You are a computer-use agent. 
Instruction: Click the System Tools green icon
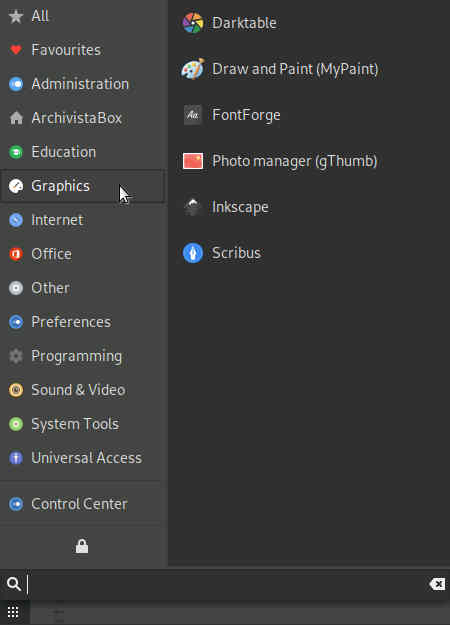tap(16, 424)
